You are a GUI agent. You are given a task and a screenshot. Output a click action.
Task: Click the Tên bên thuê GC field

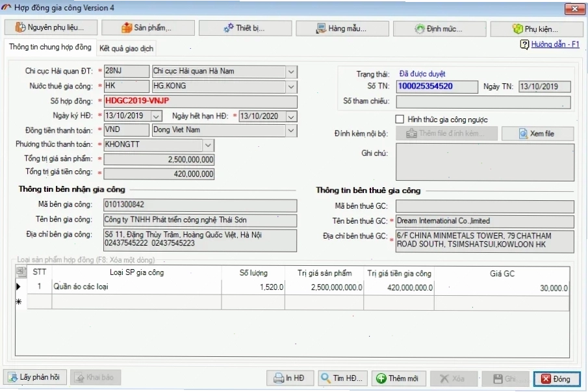coord(485,221)
